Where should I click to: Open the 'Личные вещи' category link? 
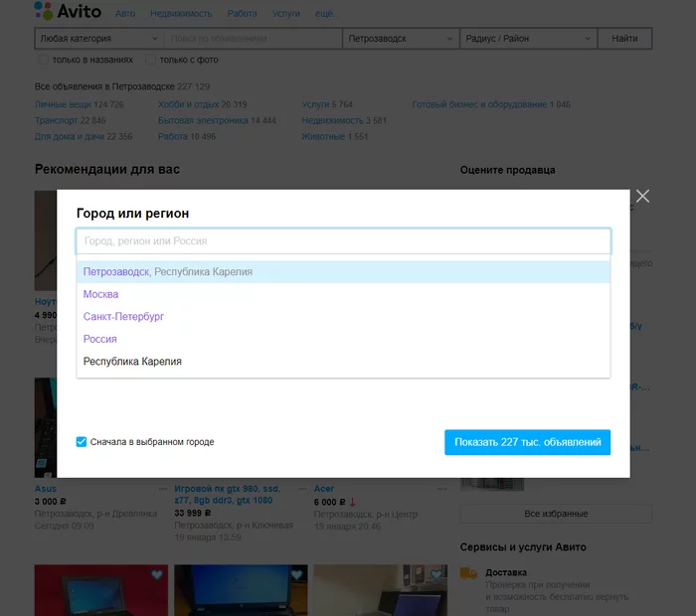(63, 104)
